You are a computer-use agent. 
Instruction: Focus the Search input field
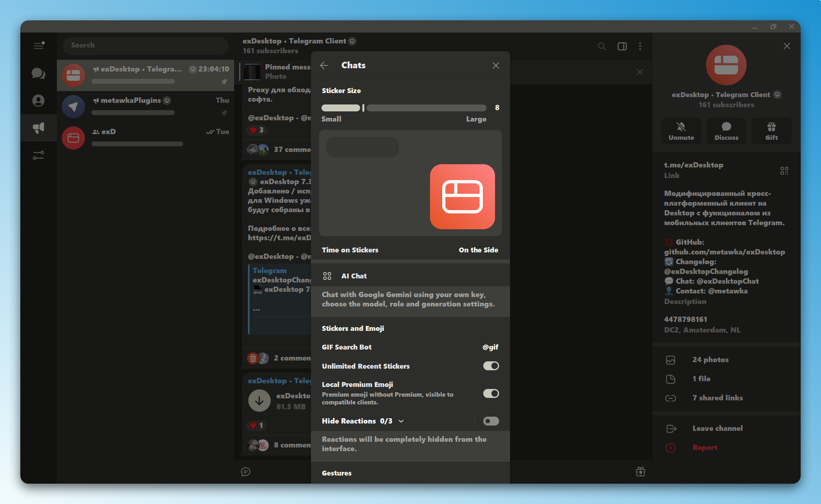(x=146, y=46)
